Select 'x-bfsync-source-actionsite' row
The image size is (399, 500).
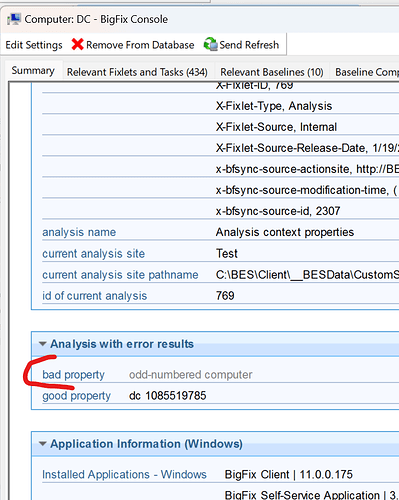click(x=307, y=169)
